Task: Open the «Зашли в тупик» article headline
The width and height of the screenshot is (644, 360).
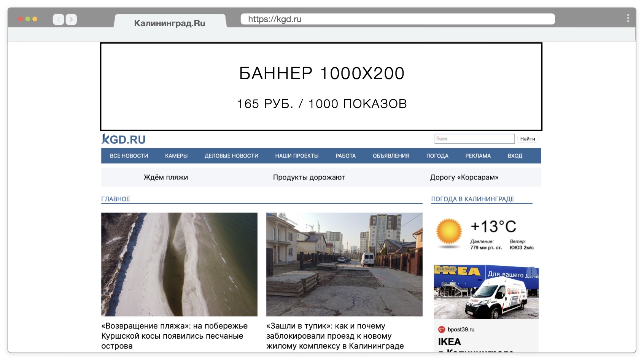Action: pyautogui.click(x=335, y=336)
